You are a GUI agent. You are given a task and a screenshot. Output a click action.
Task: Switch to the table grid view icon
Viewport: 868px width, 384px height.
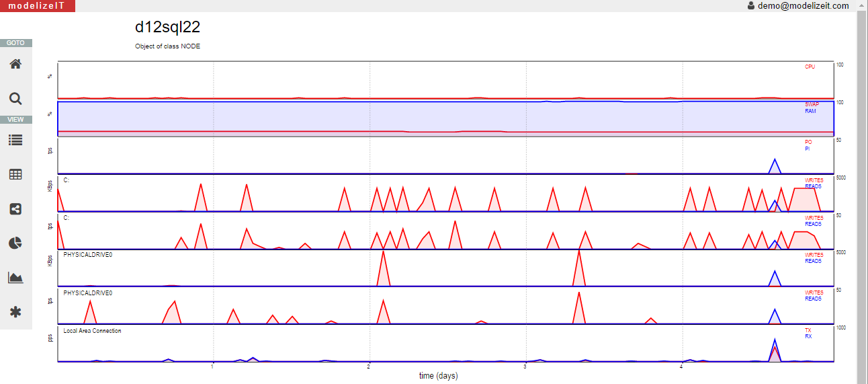coord(15,175)
